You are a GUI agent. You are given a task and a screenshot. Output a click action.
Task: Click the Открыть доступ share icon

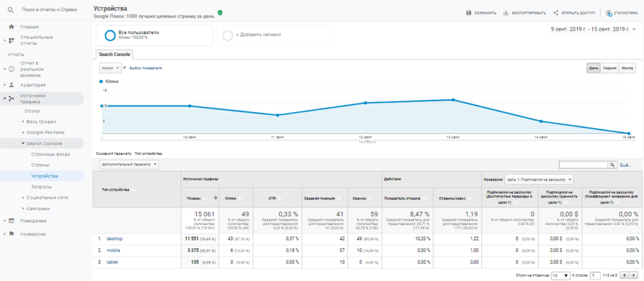[x=538, y=13]
